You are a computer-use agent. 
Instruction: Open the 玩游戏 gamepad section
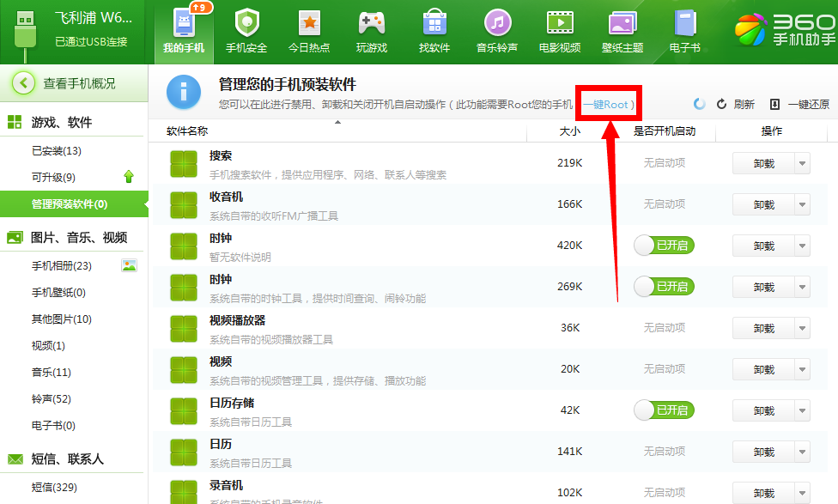(x=372, y=26)
